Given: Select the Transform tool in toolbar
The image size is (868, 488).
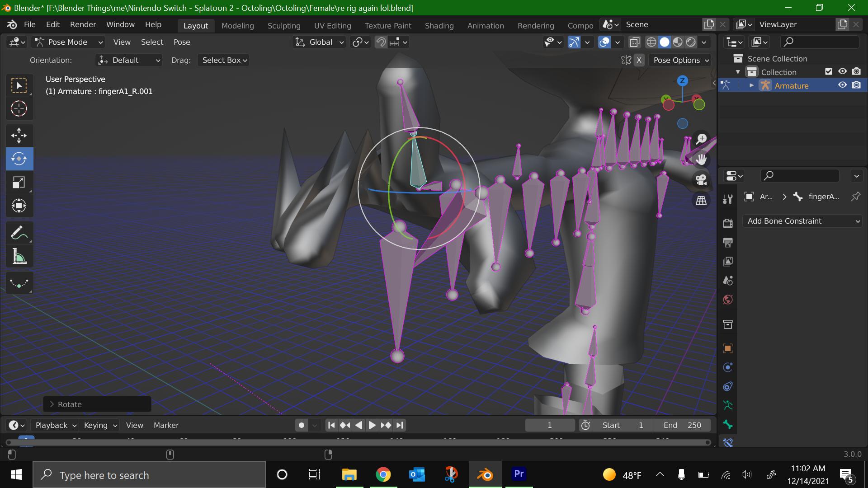Looking at the screenshot, I should coord(19,206).
